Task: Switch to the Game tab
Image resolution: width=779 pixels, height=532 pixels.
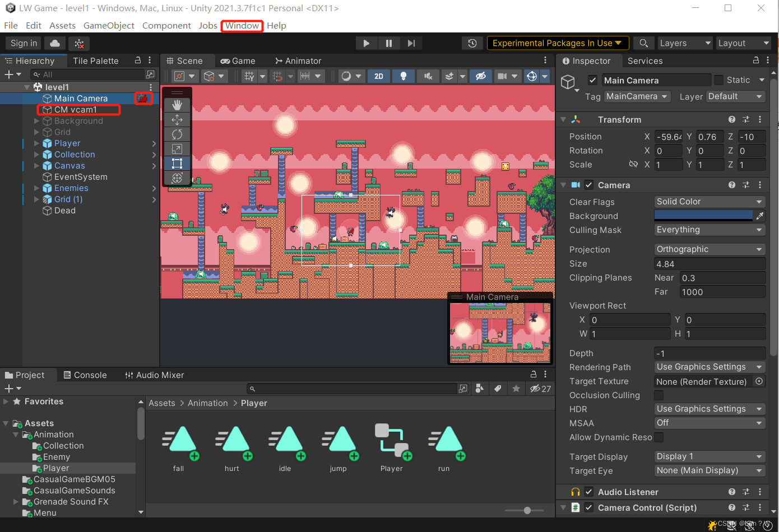Action: [x=238, y=60]
